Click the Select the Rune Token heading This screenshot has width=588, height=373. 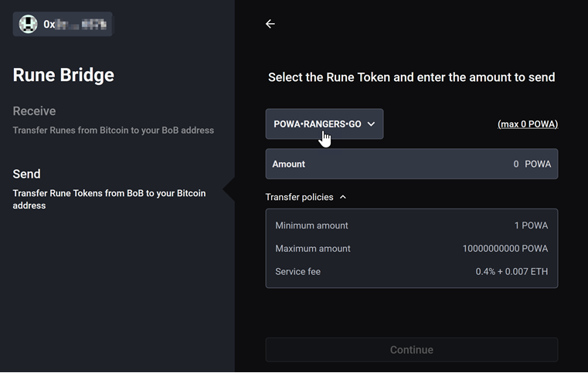[411, 77]
